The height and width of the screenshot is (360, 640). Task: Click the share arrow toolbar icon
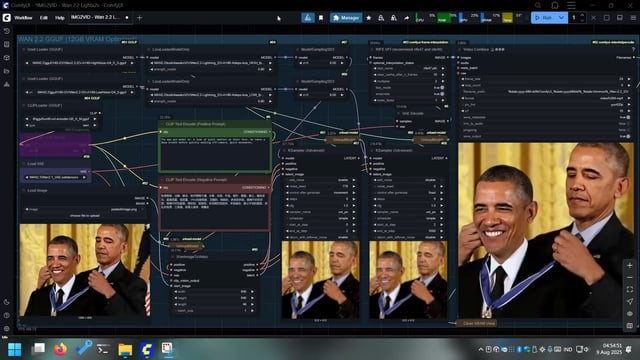407,18
